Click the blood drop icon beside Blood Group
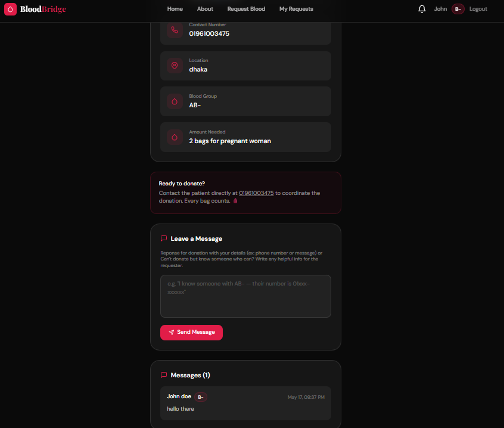Viewport: 504px width, 428px height. pos(175,101)
